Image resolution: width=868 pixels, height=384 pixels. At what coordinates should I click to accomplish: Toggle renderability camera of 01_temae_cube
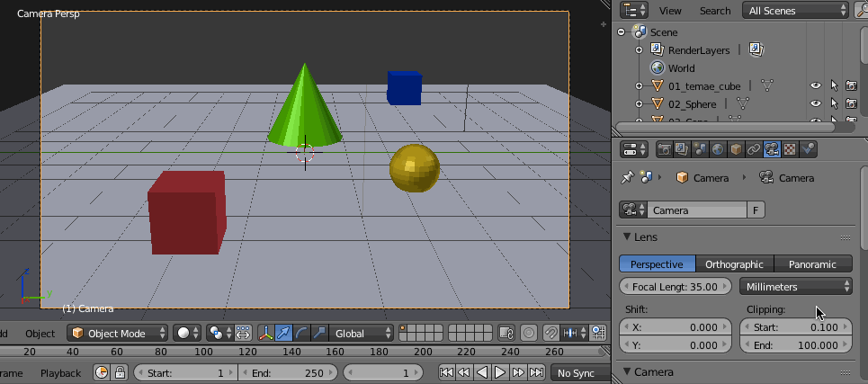pos(852,85)
